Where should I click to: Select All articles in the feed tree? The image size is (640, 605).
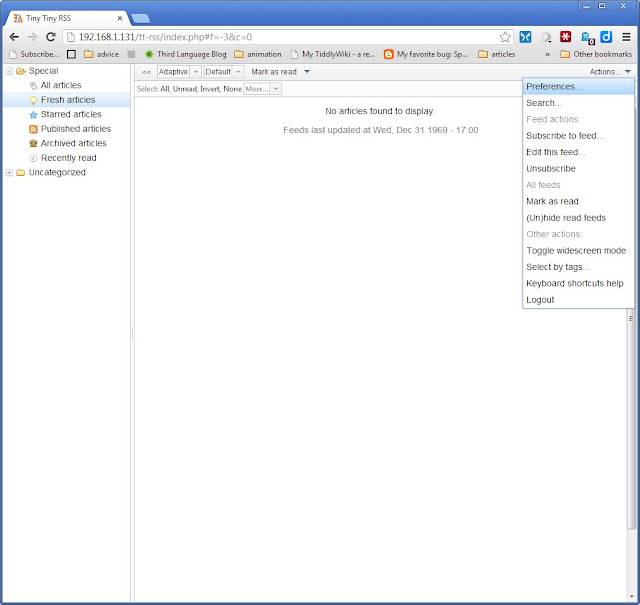(x=61, y=85)
